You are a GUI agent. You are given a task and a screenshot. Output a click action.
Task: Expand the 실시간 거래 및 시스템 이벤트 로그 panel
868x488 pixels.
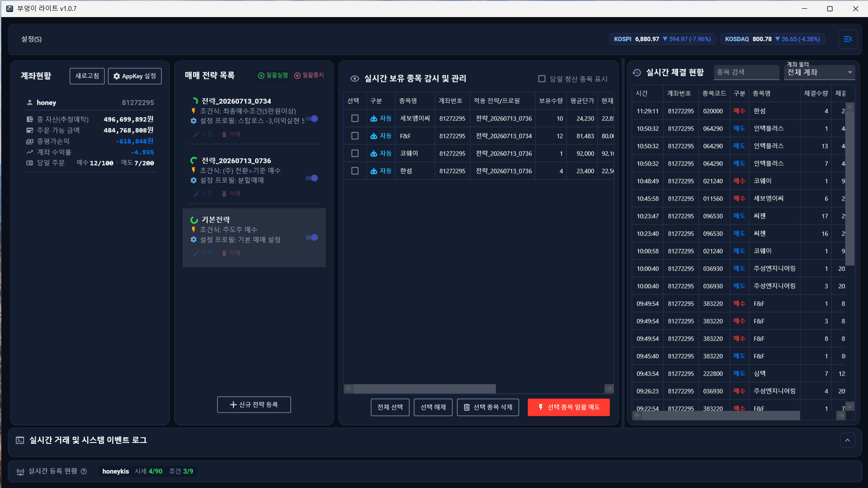pyautogui.click(x=847, y=440)
